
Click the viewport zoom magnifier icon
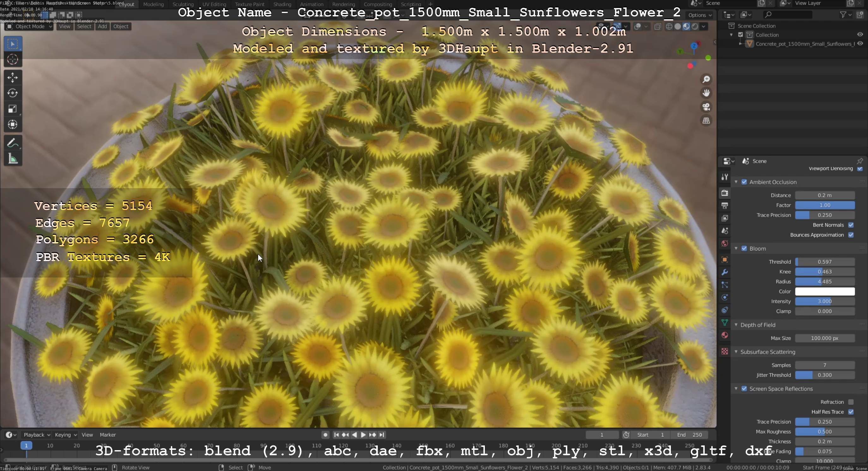(706, 80)
